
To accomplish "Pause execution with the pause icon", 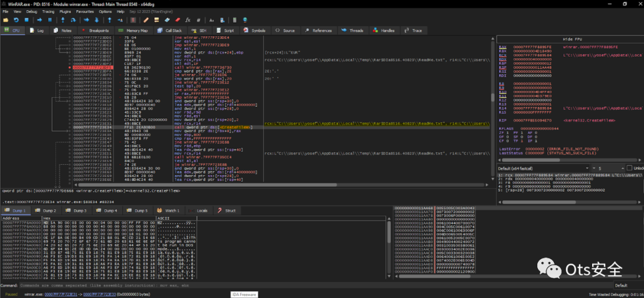I will tap(49, 20).
